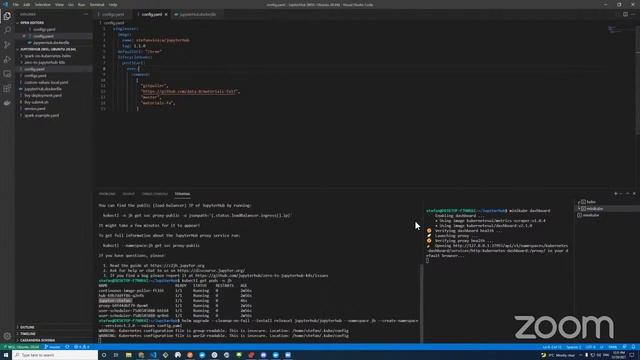Open livy-deployment.yaml in file tree
The height and width of the screenshot is (360, 640).
point(43,96)
